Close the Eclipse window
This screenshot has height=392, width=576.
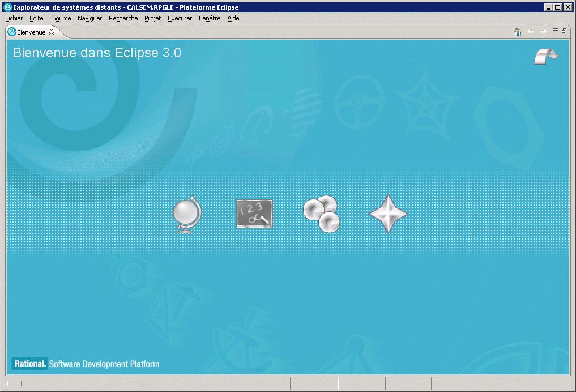coord(568,7)
